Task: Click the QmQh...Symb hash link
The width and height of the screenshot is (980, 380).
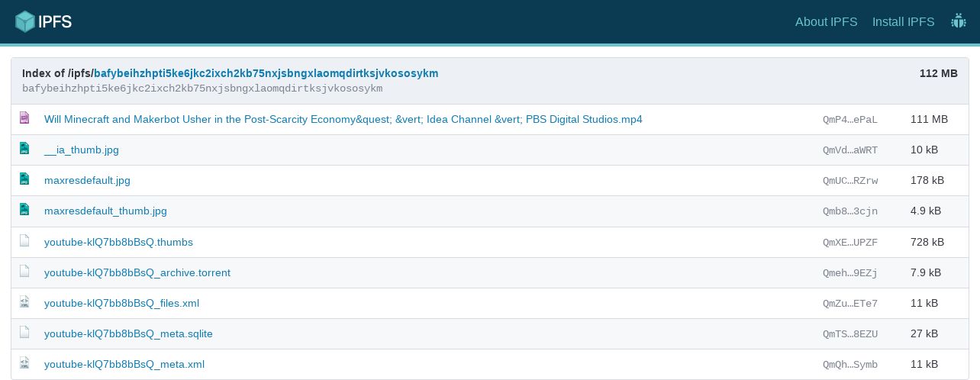Action: [x=850, y=364]
